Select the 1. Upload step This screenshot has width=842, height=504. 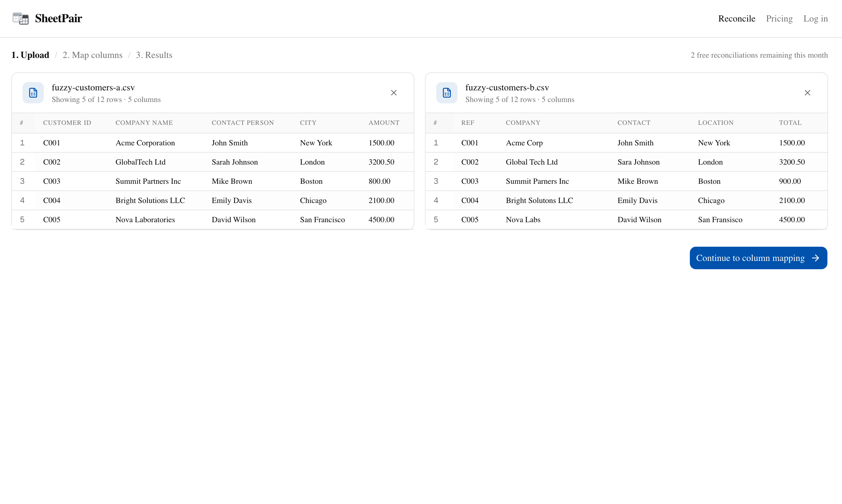(30, 55)
